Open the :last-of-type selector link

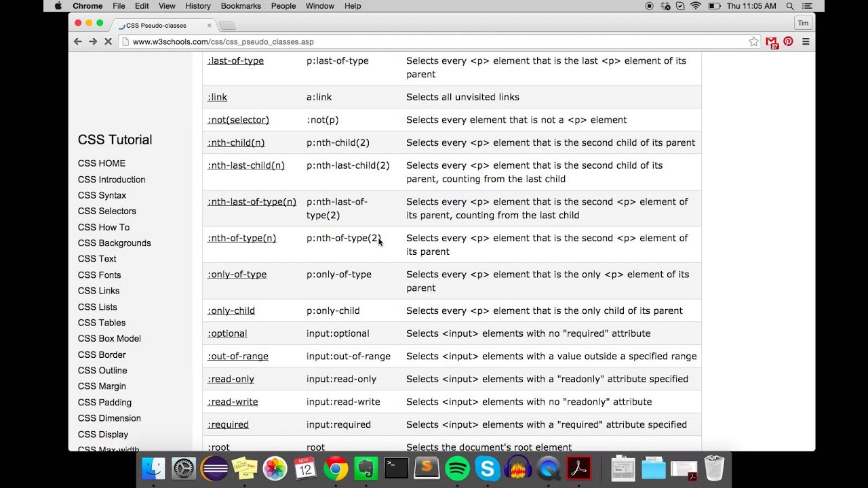click(x=236, y=61)
